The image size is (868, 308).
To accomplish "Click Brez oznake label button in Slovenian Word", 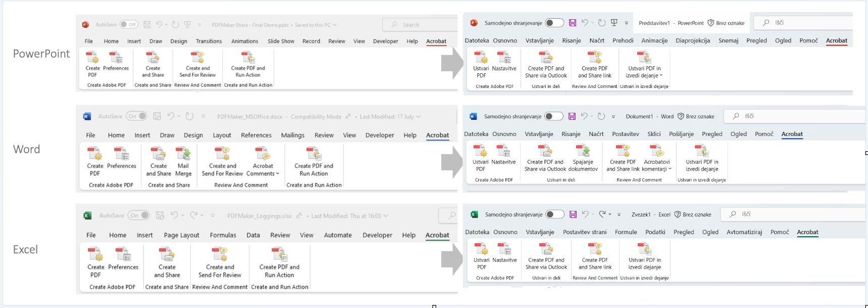I will pyautogui.click(x=696, y=116).
